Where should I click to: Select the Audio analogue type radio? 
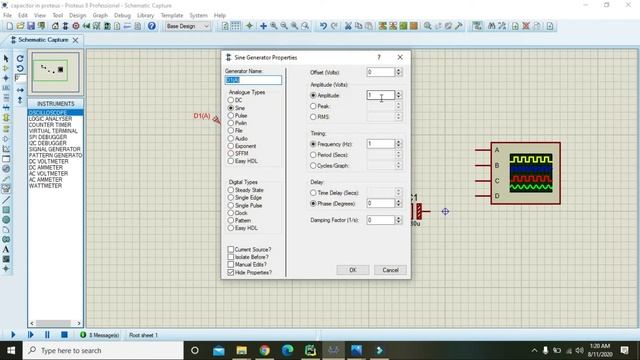point(231,138)
